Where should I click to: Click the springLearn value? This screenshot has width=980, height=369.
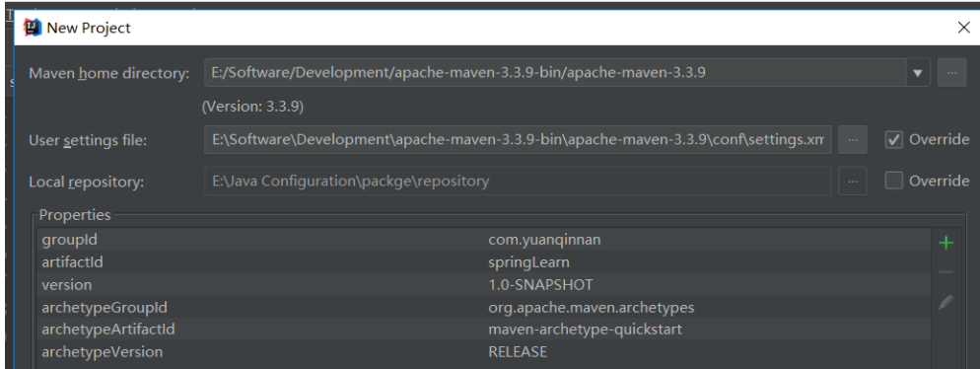[528, 262]
